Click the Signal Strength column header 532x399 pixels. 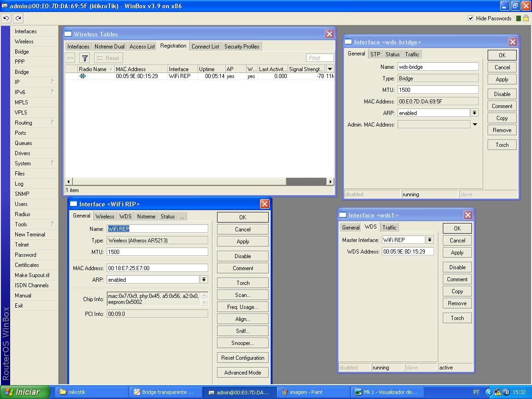pos(307,69)
